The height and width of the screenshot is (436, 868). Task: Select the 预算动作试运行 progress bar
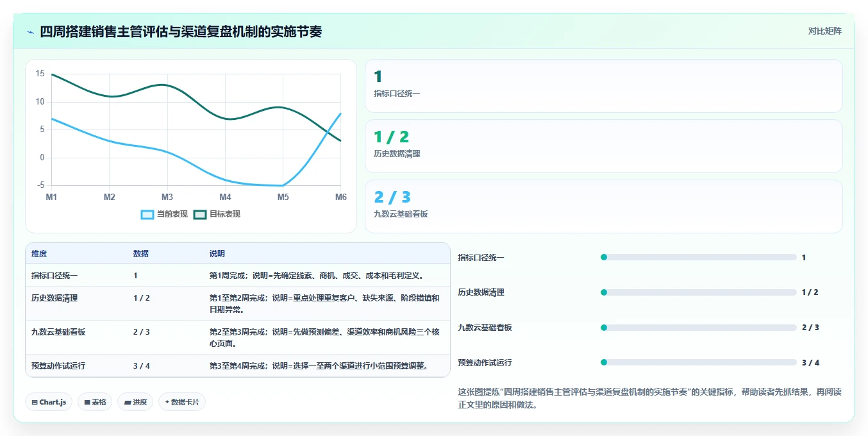pos(698,362)
